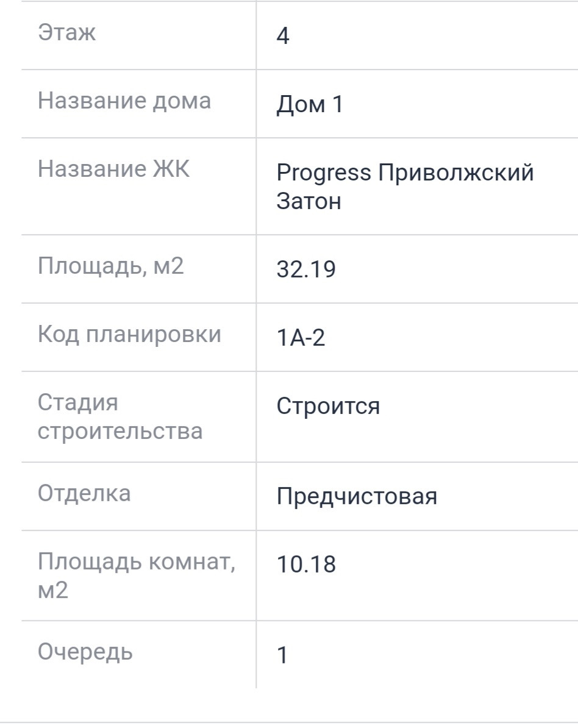Click the Этаж row label
This screenshot has height=728, width=578.
[66, 33]
